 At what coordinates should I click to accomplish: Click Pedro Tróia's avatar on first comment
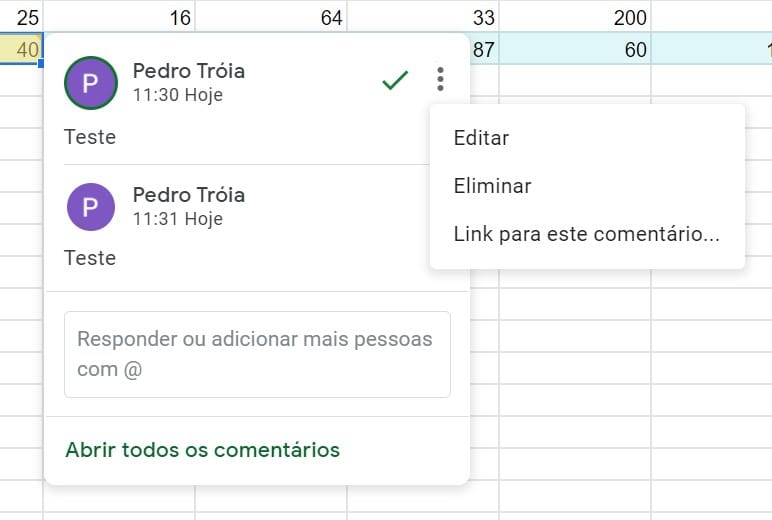tap(90, 82)
